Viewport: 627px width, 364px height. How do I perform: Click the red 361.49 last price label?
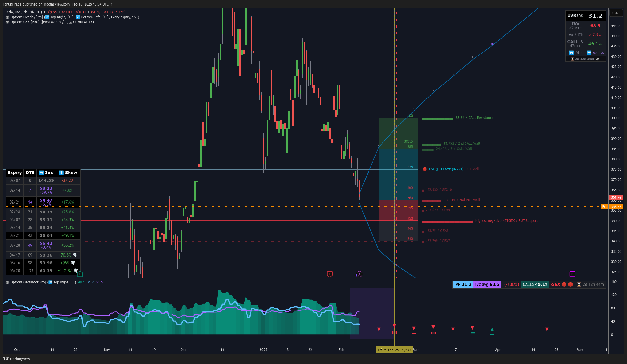tap(616, 197)
